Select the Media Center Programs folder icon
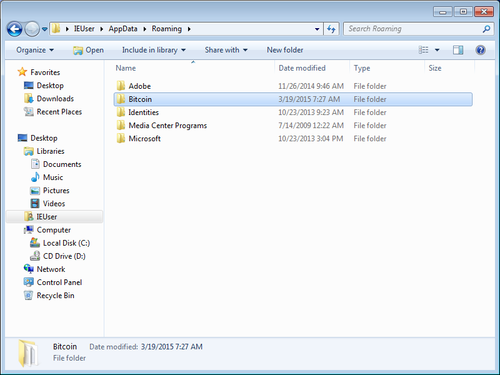Screen dimensions: 500x375 (x=121, y=125)
